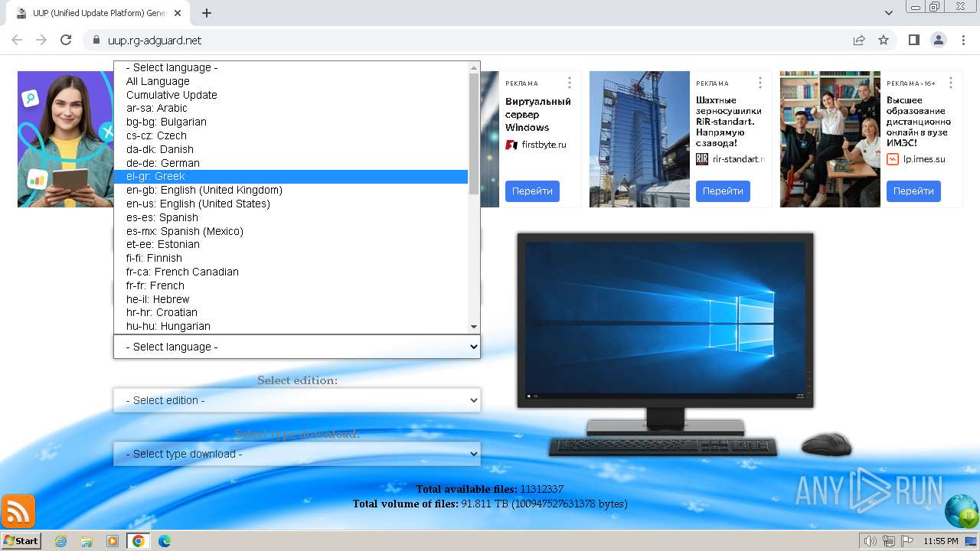Select 'bg-bg: Bulgarian' language
This screenshot has width=980, height=551.
click(291, 122)
